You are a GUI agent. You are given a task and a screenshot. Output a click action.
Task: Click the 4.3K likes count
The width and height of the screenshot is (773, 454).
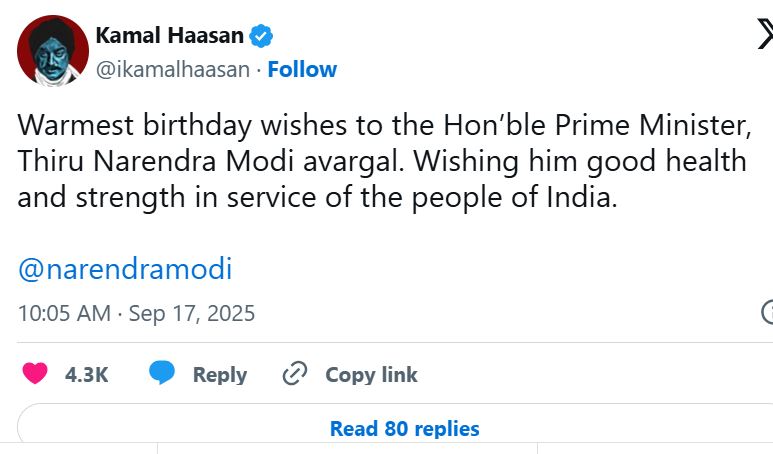tap(86, 375)
